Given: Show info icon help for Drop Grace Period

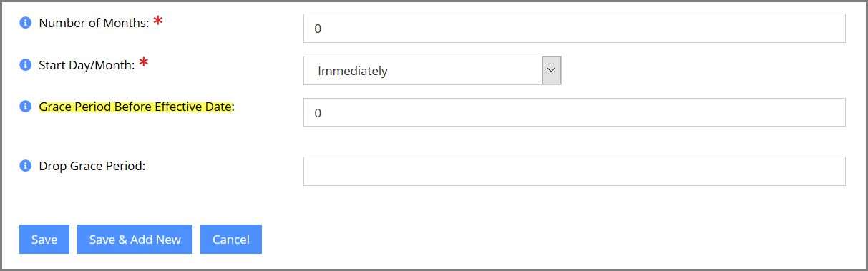Looking at the screenshot, I should pos(25,165).
